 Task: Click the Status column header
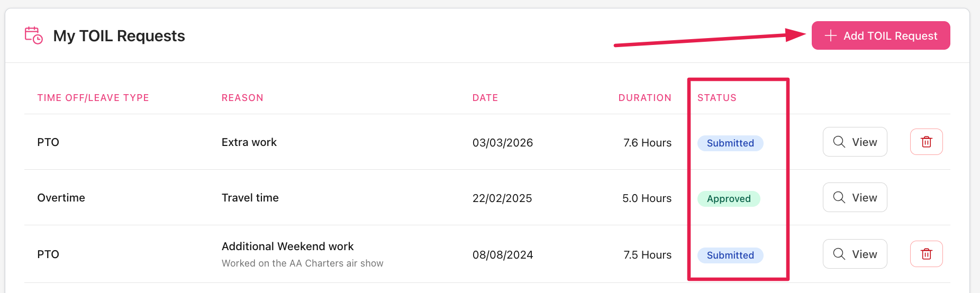pyautogui.click(x=716, y=98)
